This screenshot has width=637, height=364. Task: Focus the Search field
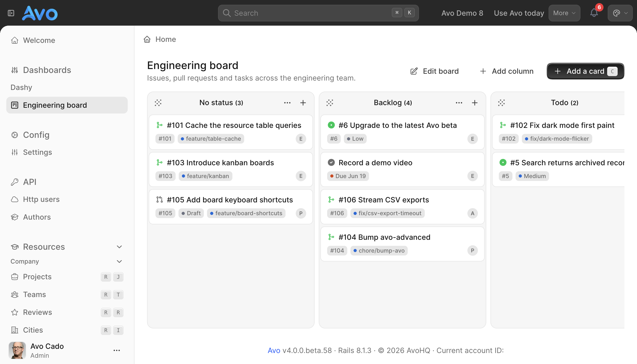pyautogui.click(x=318, y=13)
